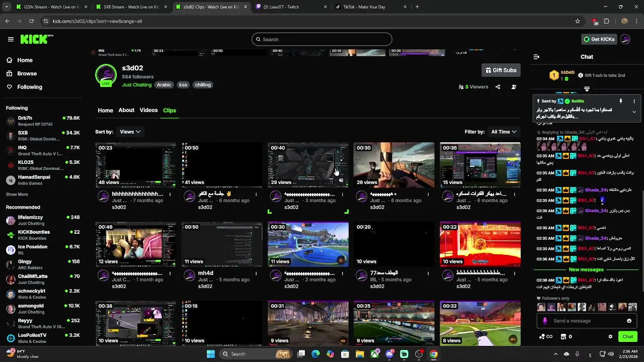Play the 00:30 Rocket League clip, 11 views
This screenshot has height=362, width=644.
[308, 244]
